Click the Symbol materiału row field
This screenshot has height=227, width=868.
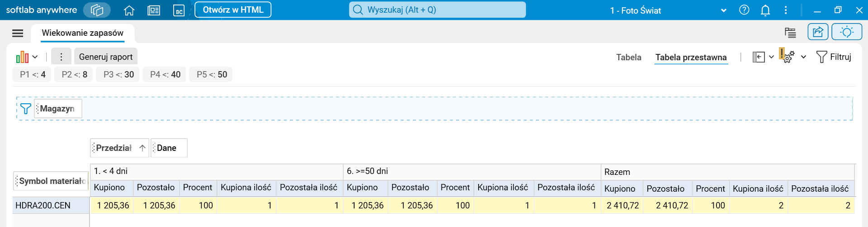tap(51, 181)
